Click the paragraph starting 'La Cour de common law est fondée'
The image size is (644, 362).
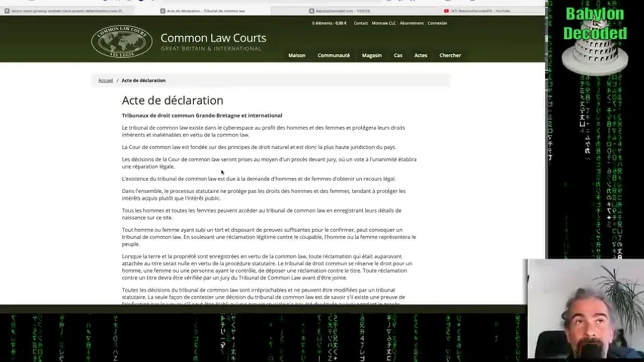click(x=259, y=147)
